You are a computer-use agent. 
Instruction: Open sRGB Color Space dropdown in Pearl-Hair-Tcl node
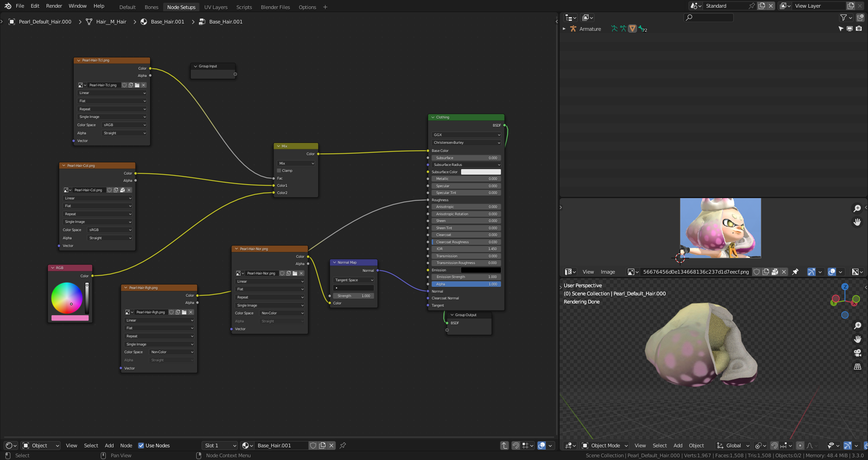point(124,125)
